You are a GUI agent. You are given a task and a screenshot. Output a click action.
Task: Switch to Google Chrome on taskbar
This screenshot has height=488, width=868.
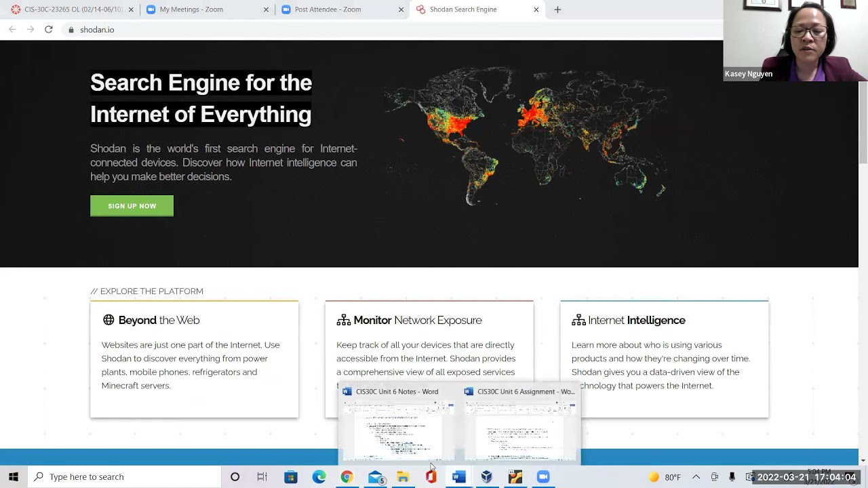(x=347, y=476)
